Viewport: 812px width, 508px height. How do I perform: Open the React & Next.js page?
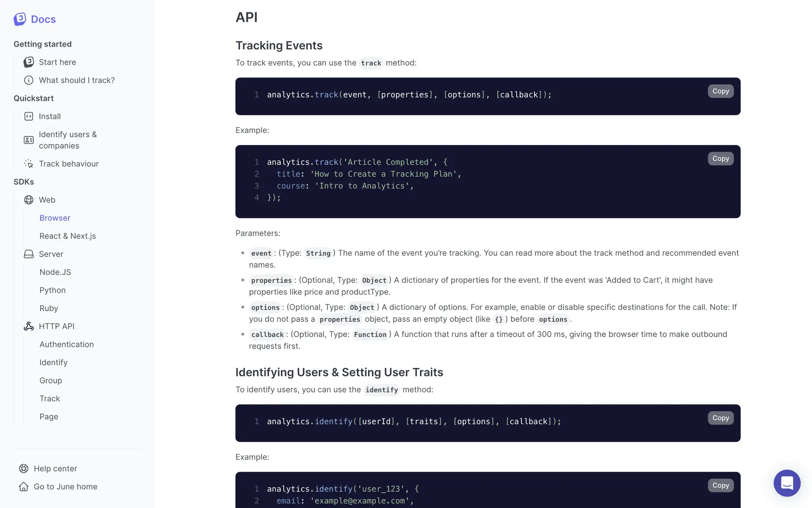pyautogui.click(x=68, y=236)
